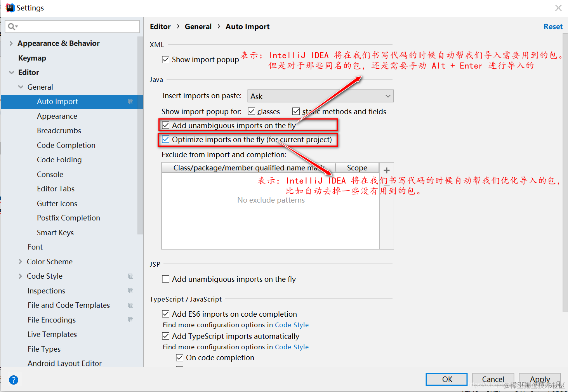Expand Appearance & Behavior section

pyautogui.click(x=11, y=43)
